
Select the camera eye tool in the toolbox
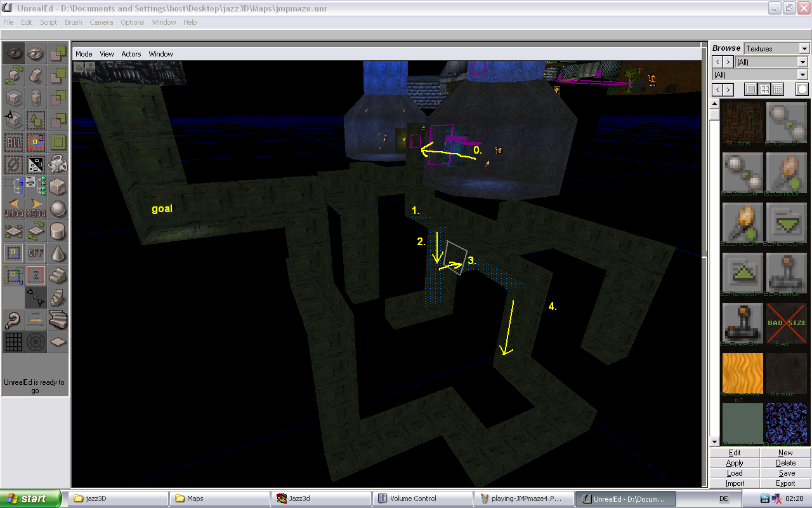tap(13, 53)
